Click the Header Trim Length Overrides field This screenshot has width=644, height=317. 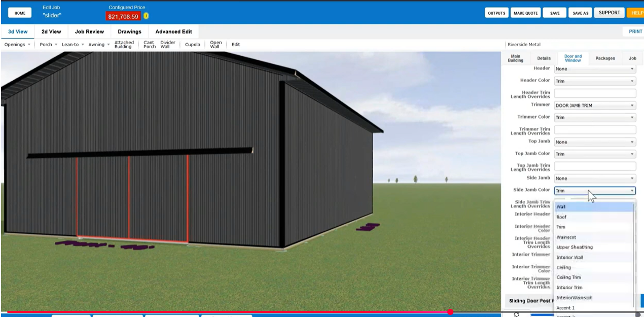[594, 93]
